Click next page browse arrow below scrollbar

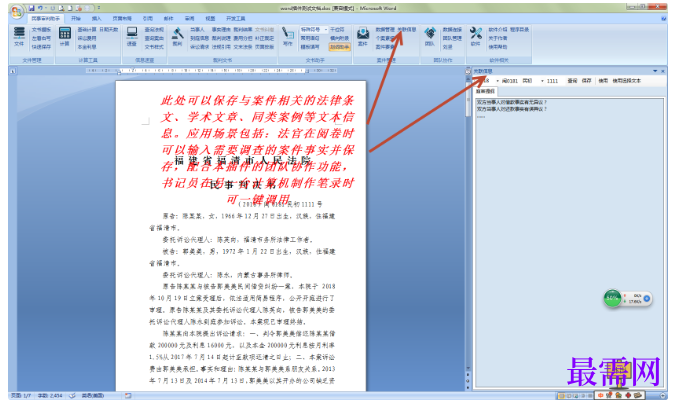pos(468,388)
